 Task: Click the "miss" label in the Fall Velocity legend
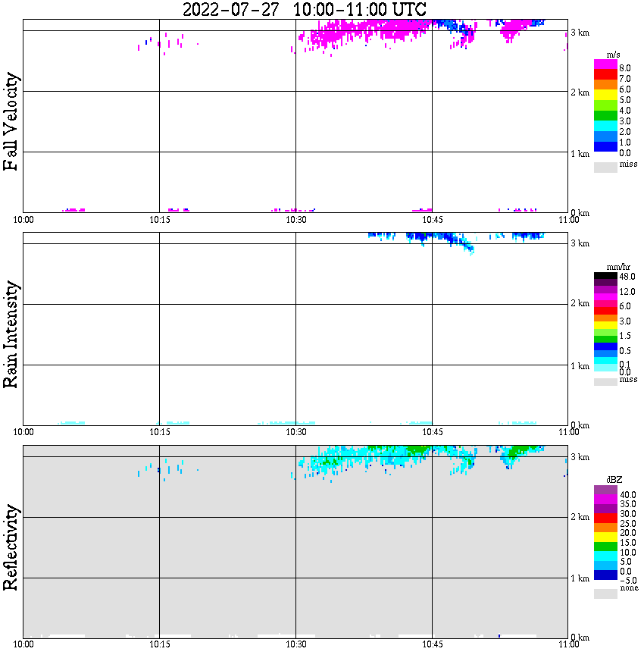[x=628, y=164]
